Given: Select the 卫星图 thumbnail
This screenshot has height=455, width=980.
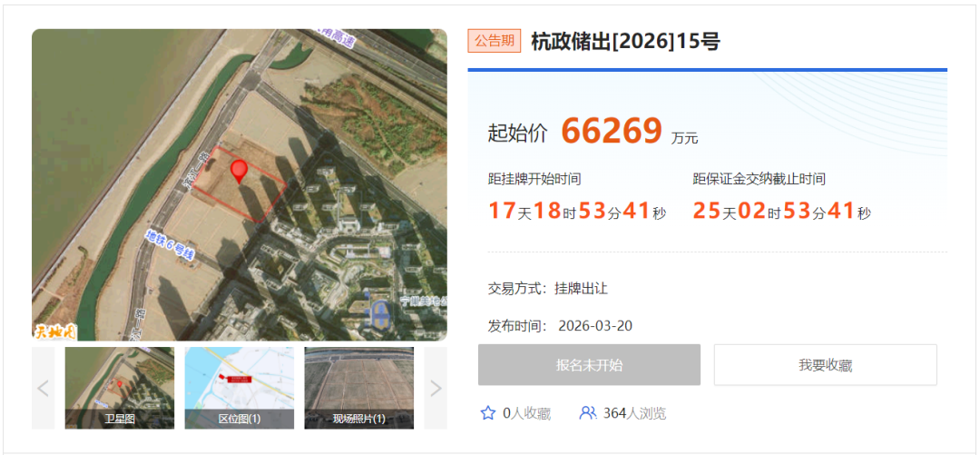Looking at the screenshot, I should click(x=120, y=388).
